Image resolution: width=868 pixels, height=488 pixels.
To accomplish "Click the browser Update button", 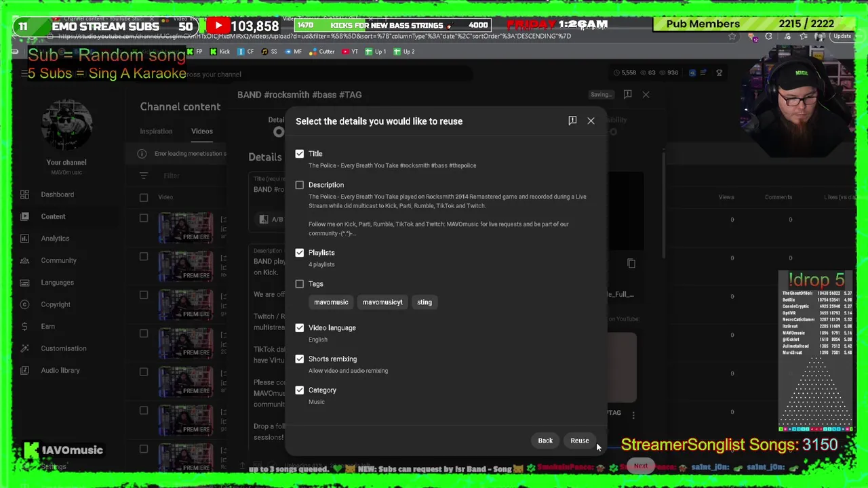I will pos(842,37).
